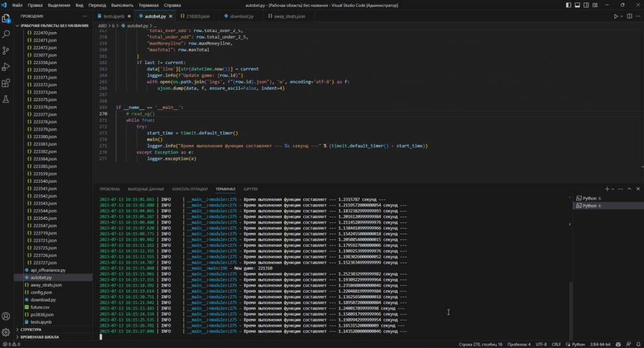644x348 pixels.
Task: Open the run button dropdown arrow
Action: point(621,16)
